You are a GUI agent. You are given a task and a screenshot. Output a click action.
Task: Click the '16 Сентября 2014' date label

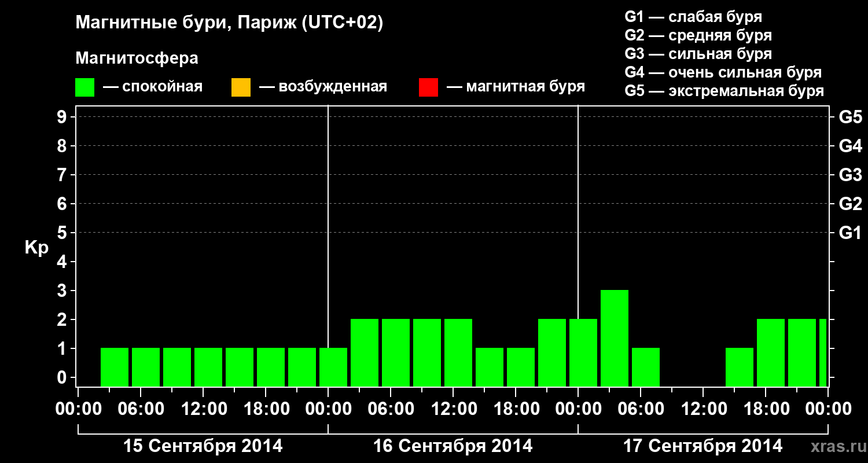coord(453,446)
